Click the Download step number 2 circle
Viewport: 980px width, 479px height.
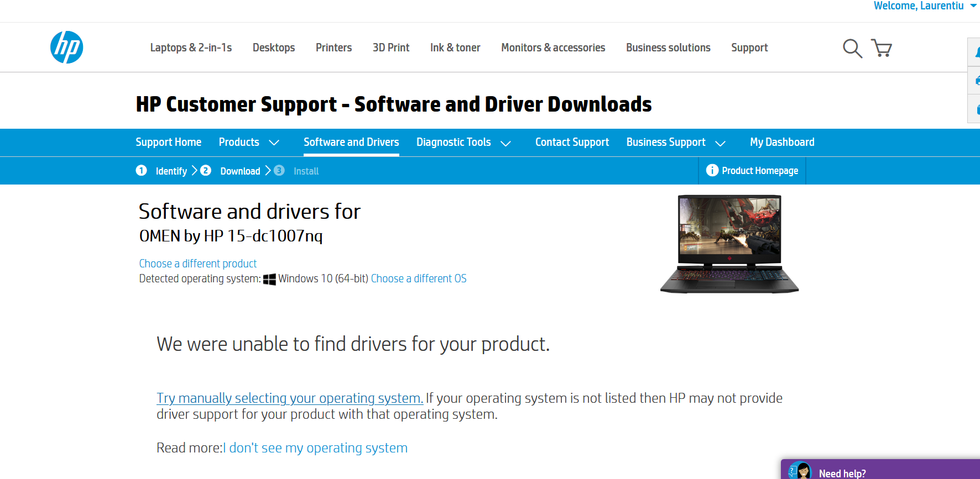[x=206, y=170]
